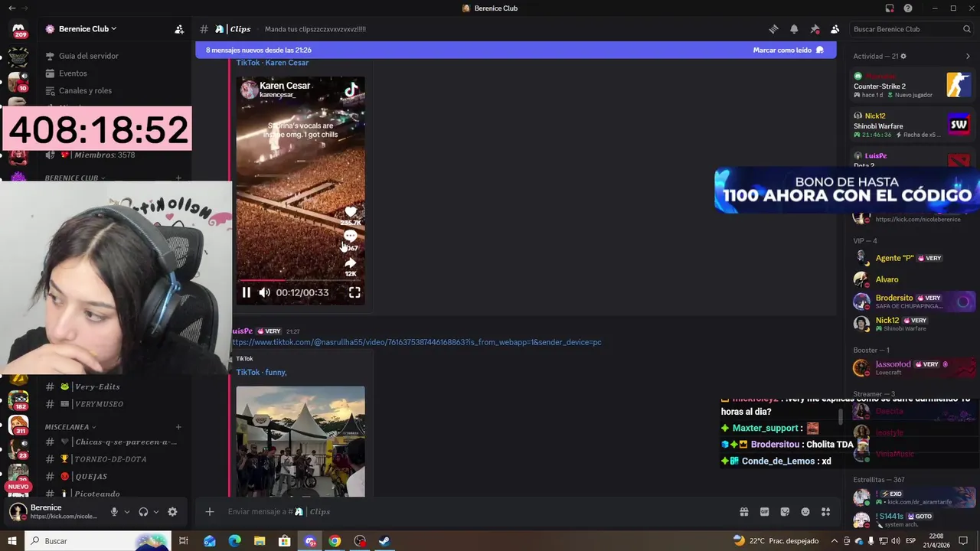This screenshot has width=980, height=551.
Task: Show hidden system tray icons
Action: coord(835,541)
